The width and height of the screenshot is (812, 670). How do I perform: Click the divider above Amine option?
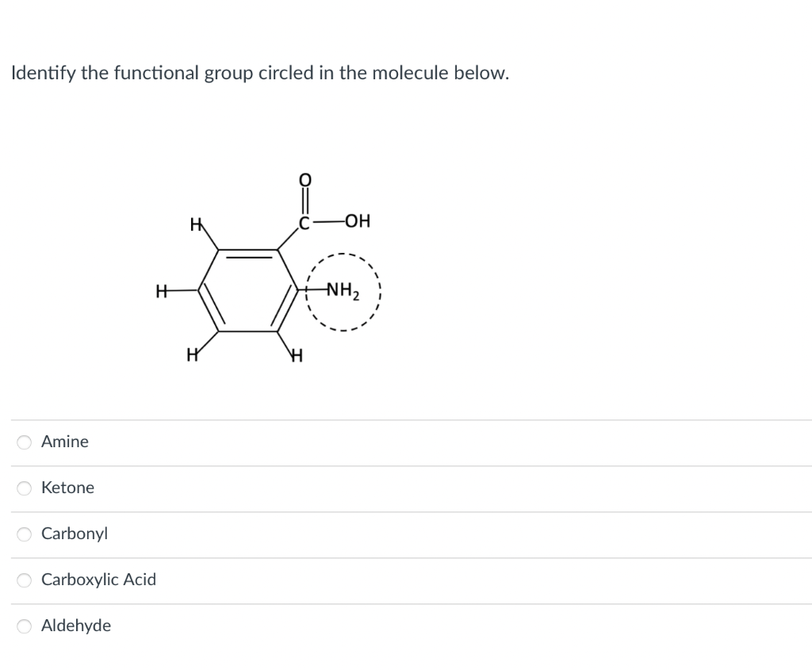406,421
